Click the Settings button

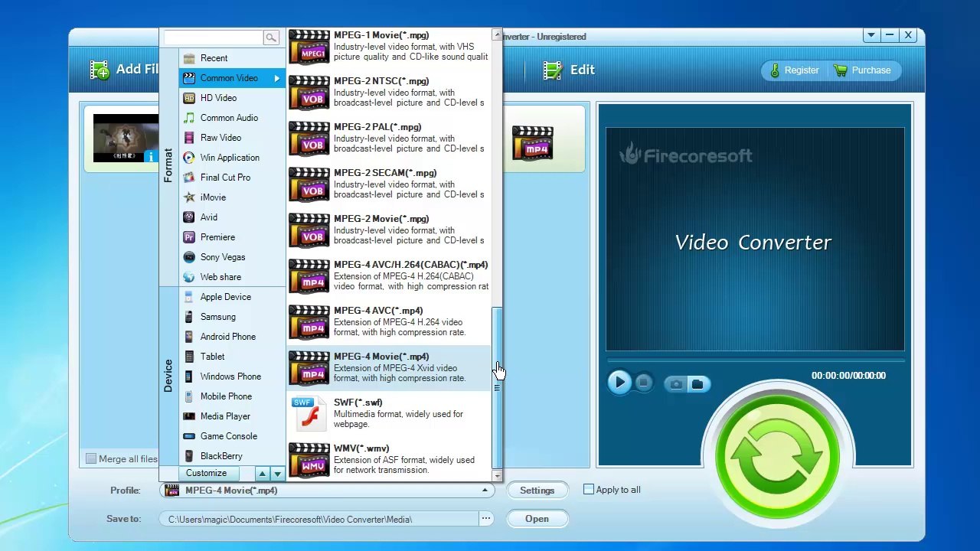(537, 491)
